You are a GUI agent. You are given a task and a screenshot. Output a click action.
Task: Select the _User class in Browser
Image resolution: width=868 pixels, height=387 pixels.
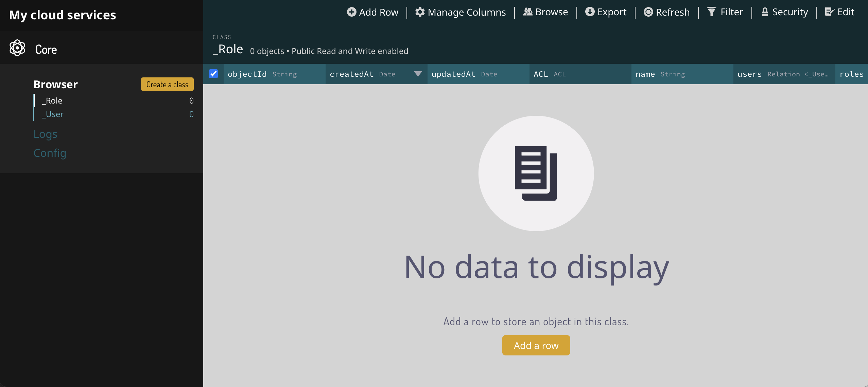click(54, 114)
